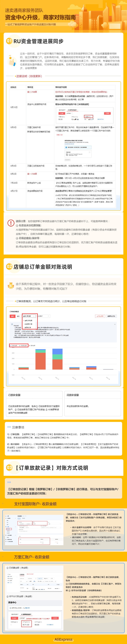Click the orange 02 section number badge
This screenshot has height=644, width=127.
point(9,267)
